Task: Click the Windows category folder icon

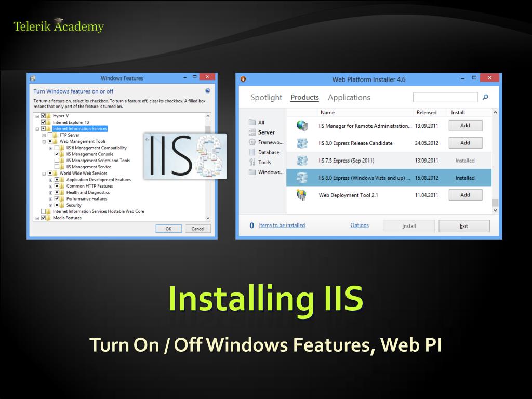Action: pyautogui.click(x=252, y=172)
